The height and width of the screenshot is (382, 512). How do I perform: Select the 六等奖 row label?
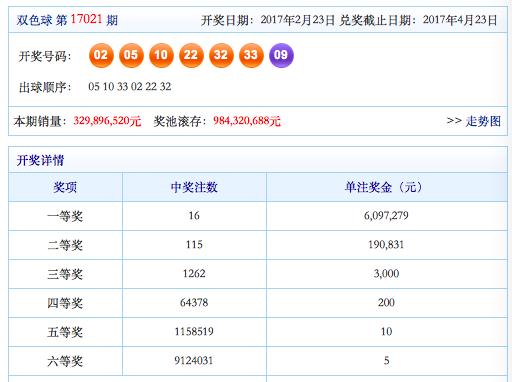click(x=65, y=361)
